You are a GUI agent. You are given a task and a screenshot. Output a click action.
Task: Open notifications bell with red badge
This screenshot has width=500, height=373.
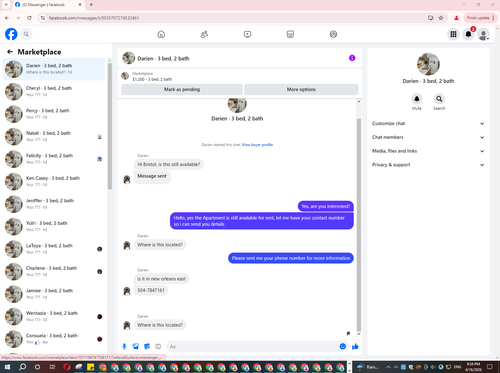468,34
